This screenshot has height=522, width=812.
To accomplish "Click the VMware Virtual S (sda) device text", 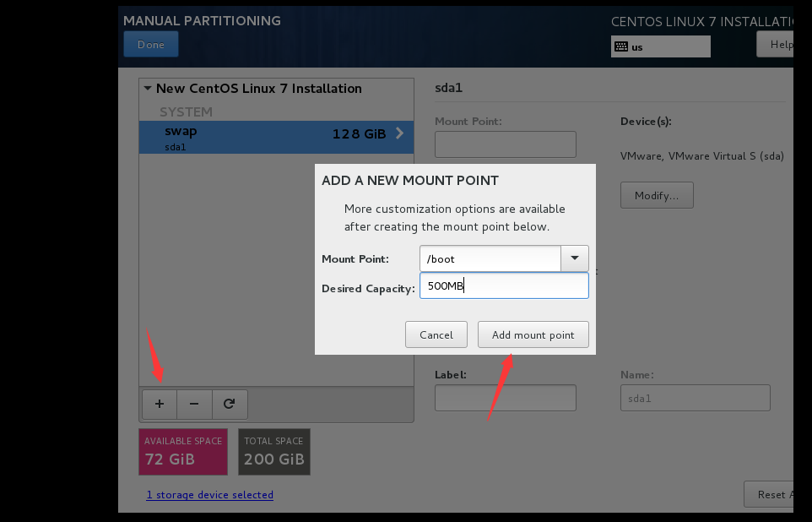I will 701,156.
